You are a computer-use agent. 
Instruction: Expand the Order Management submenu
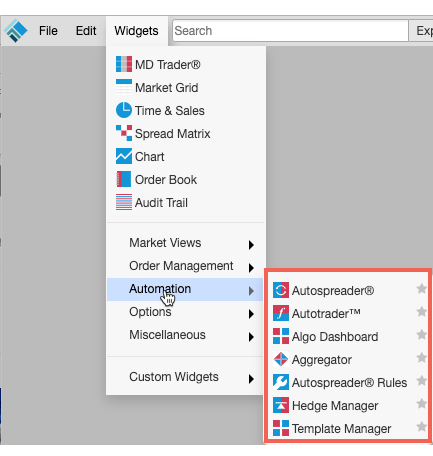point(185,266)
